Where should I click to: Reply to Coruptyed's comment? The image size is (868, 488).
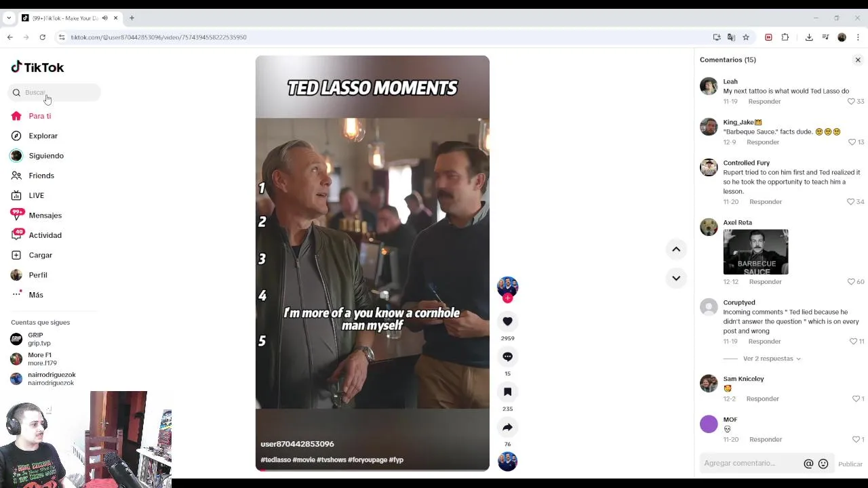pyautogui.click(x=764, y=342)
